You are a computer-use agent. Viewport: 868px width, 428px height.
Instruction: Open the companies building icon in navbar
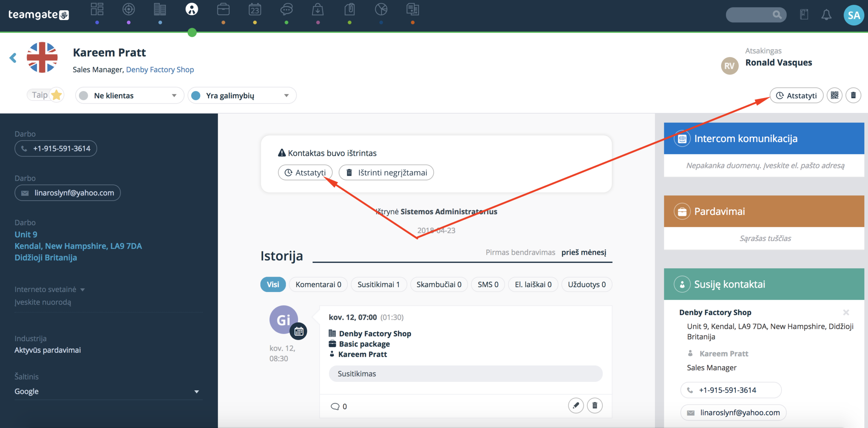click(x=160, y=9)
